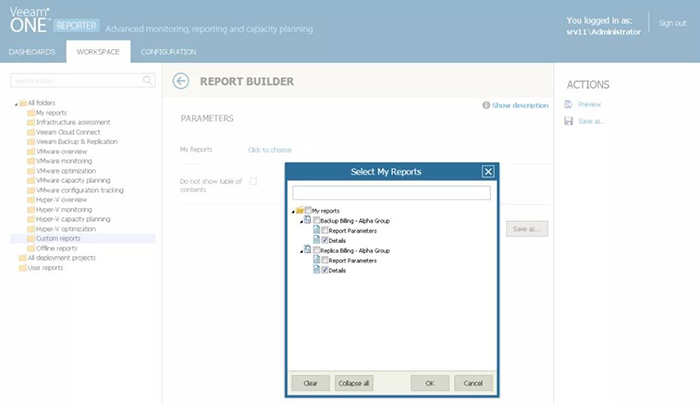This screenshot has height=404, width=700.
Task: Uncheck Details under Backup Billing - Alpha Group
Action: pos(325,240)
